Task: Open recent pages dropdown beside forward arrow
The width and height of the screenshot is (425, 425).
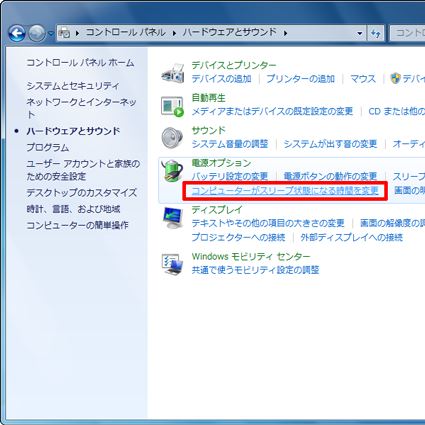Action: pos(50,33)
